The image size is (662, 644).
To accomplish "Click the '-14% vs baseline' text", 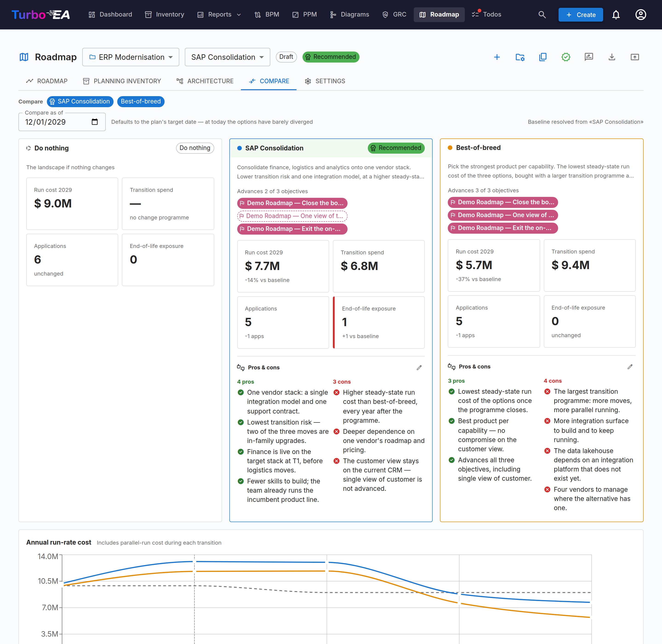I will (267, 280).
